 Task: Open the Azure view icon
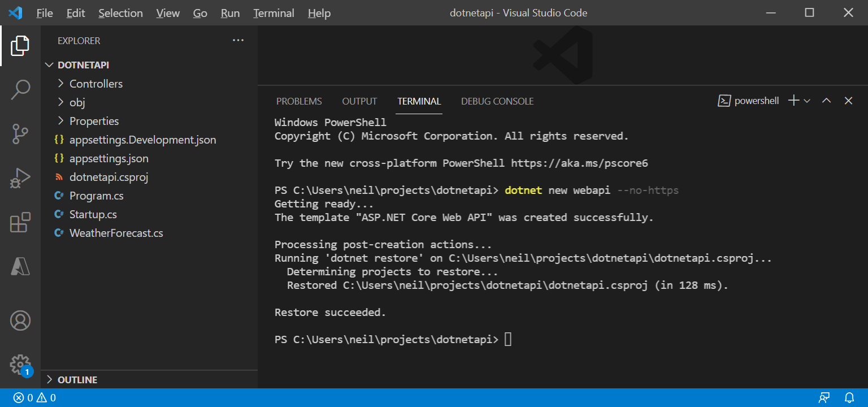click(20, 266)
